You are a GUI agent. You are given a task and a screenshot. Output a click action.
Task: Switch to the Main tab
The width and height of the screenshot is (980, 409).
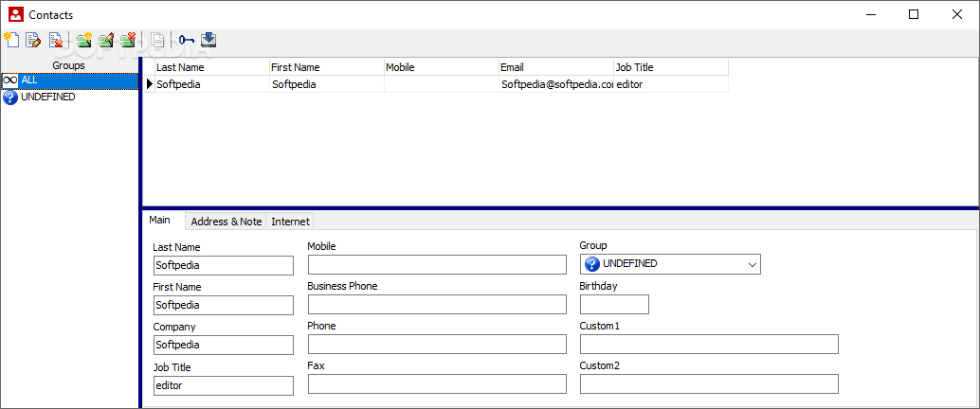pyautogui.click(x=160, y=221)
